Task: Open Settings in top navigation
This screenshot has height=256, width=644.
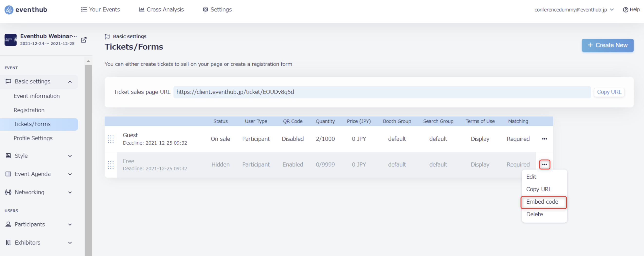Action: click(x=217, y=10)
